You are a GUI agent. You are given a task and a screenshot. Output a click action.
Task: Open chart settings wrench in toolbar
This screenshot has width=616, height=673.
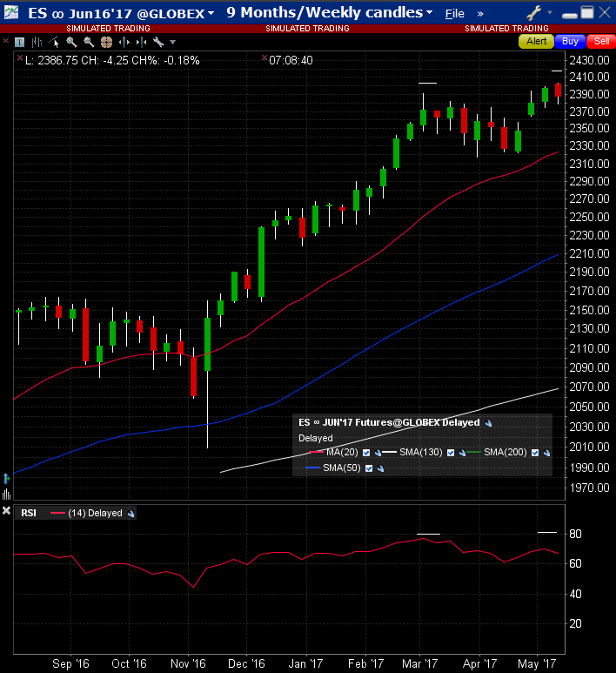(x=157, y=42)
